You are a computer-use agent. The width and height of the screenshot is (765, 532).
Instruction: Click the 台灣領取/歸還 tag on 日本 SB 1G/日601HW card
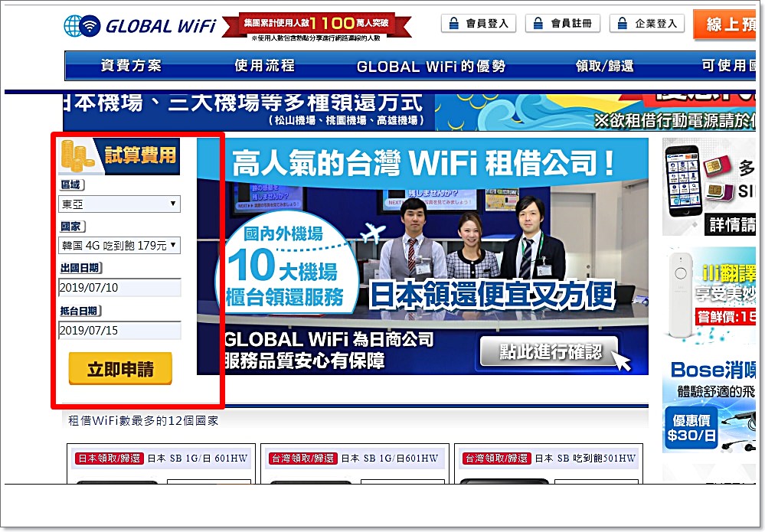pos(303,459)
